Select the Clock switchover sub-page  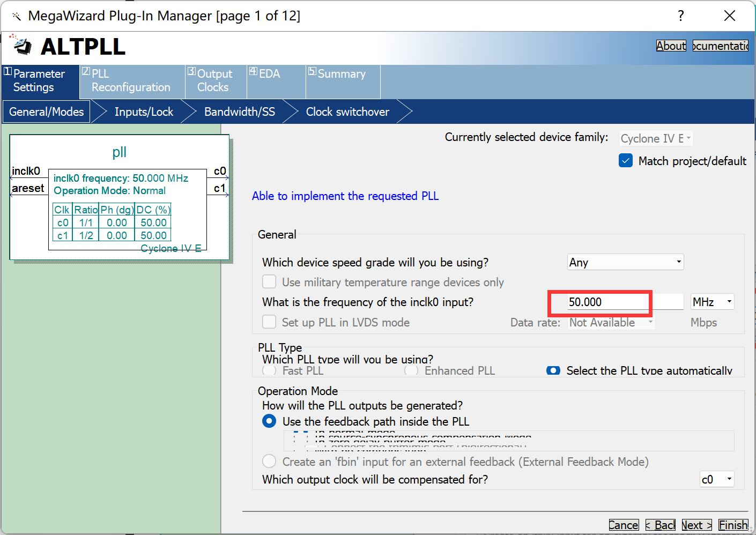[347, 112]
